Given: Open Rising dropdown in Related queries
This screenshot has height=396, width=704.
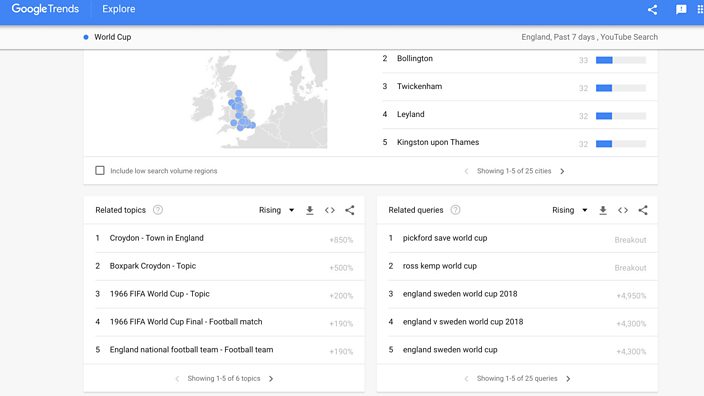Looking at the screenshot, I should (x=570, y=210).
